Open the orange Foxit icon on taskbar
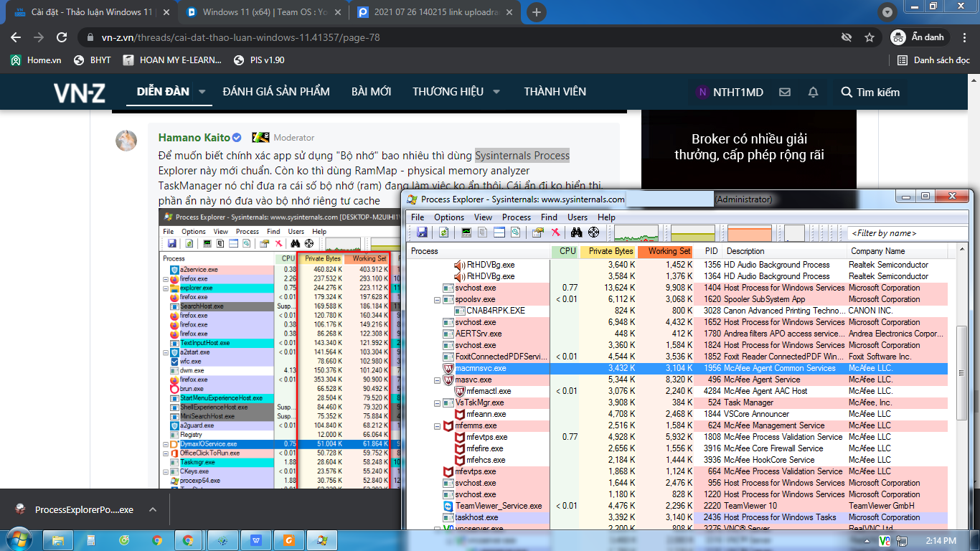The image size is (980, 551). (x=289, y=540)
